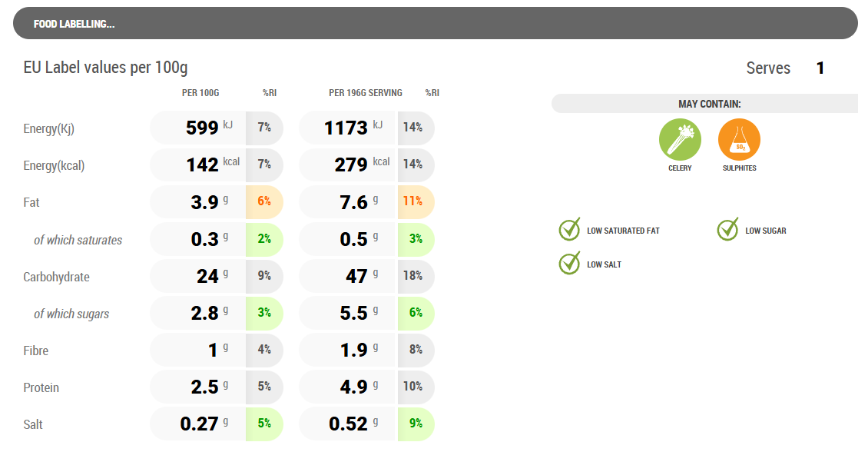Viewport: 868px width, 462px height.
Task: Click the 0.52 g salt per serving value
Action: (x=349, y=424)
